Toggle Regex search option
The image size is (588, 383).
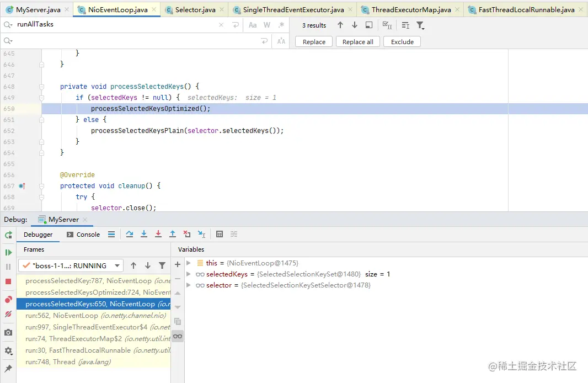pyautogui.click(x=281, y=25)
